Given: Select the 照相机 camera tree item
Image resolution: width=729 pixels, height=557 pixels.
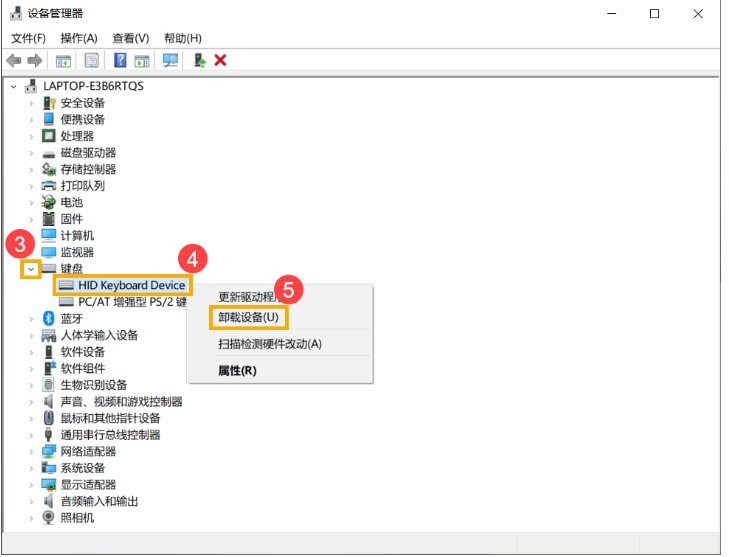Looking at the screenshot, I should point(77,517).
